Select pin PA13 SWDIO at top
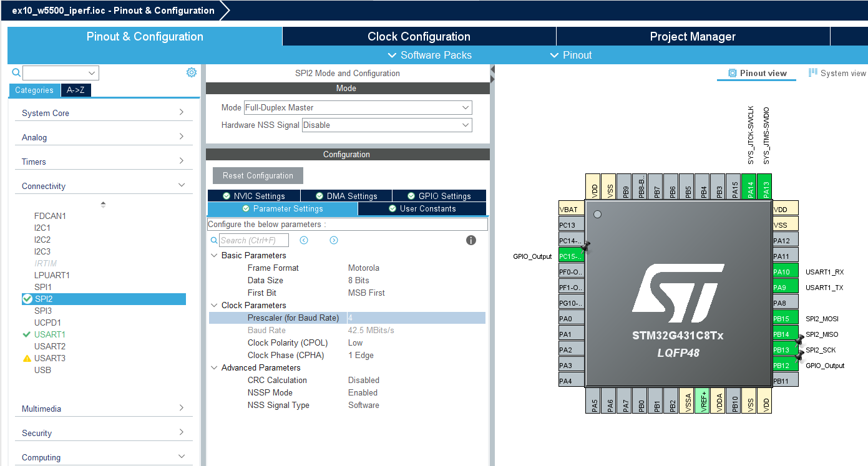The width and height of the screenshot is (868, 466). coord(766,187)
